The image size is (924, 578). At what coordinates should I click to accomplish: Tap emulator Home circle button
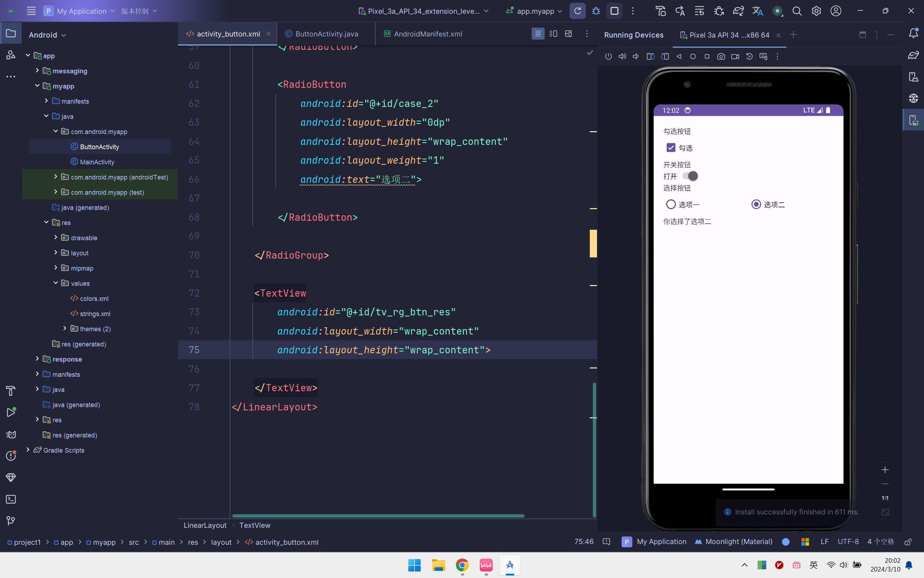pos(693,57)
